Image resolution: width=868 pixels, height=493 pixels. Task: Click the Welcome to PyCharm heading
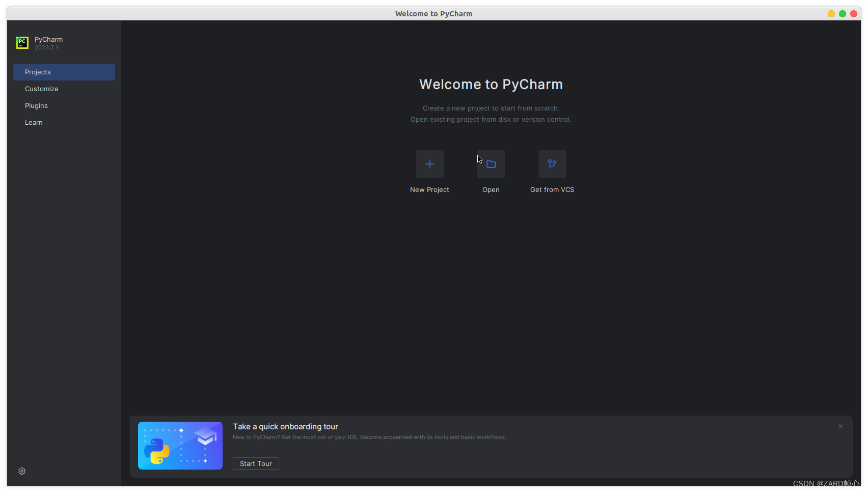click(x=491, y=85)
